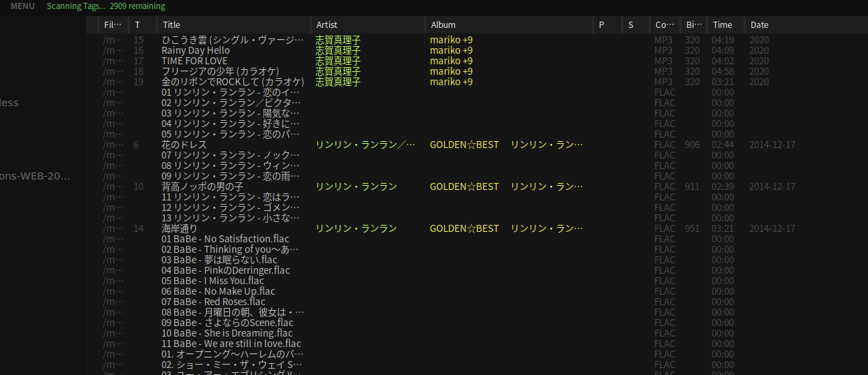Click track number 19 cell
The width and height of the screenshot is (868, 375).
tap(138, 82)
